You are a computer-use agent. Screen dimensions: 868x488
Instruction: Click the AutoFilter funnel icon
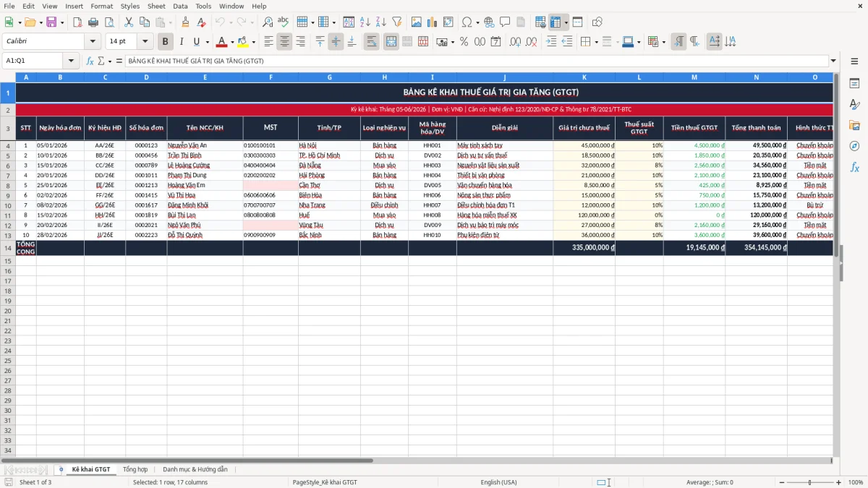[396, 22]
